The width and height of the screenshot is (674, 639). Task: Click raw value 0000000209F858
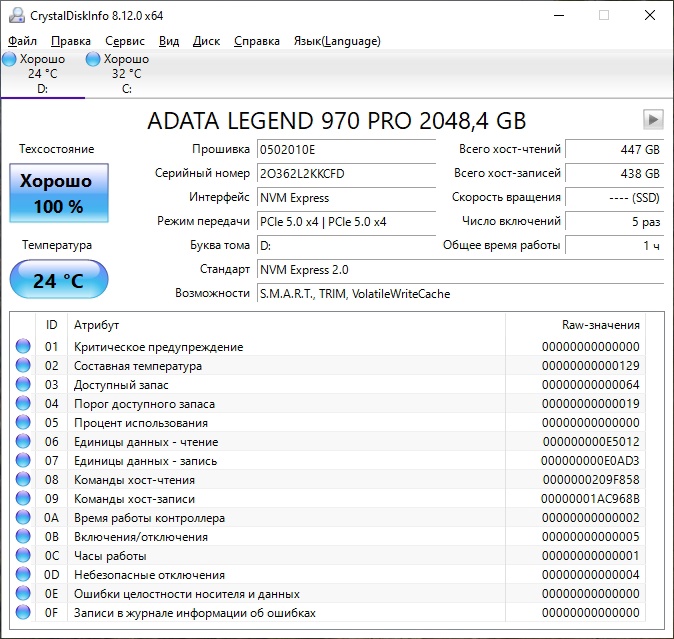pos(591,479)
